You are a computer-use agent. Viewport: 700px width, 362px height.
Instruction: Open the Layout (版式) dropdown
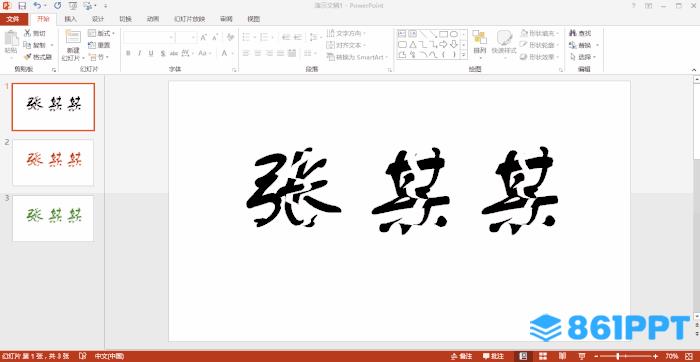[101, 33]
